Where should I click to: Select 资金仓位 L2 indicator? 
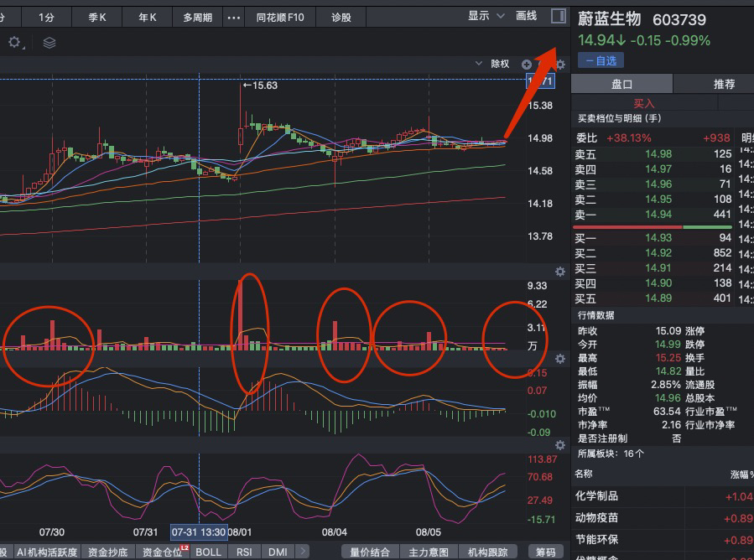pyautogui.click(x=163, y=552)
